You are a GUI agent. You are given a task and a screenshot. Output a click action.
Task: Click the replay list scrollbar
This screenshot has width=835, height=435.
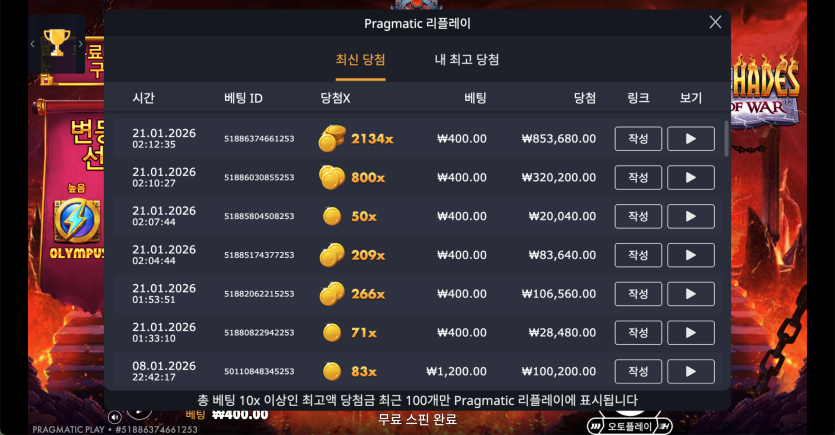coord(726,138)
